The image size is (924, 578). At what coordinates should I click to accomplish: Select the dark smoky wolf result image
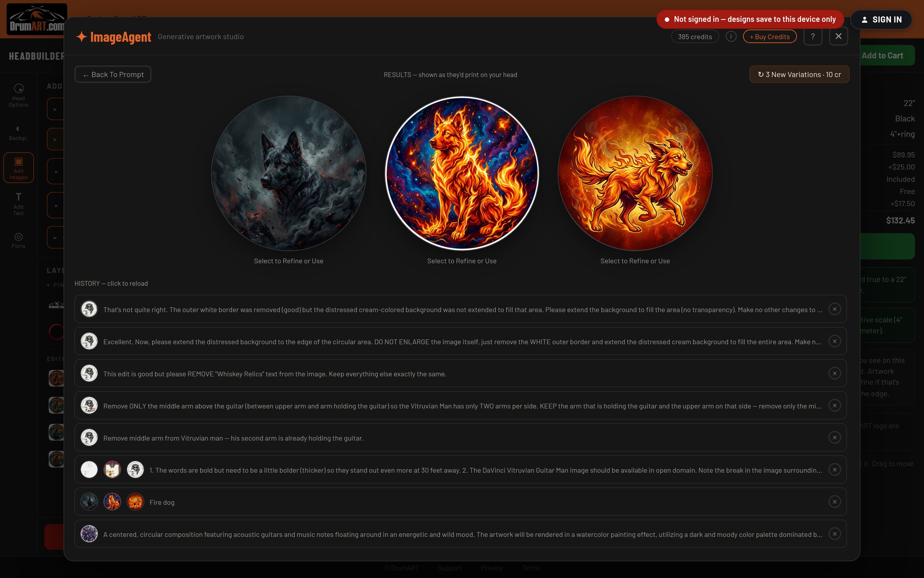(x=289, y=173)
